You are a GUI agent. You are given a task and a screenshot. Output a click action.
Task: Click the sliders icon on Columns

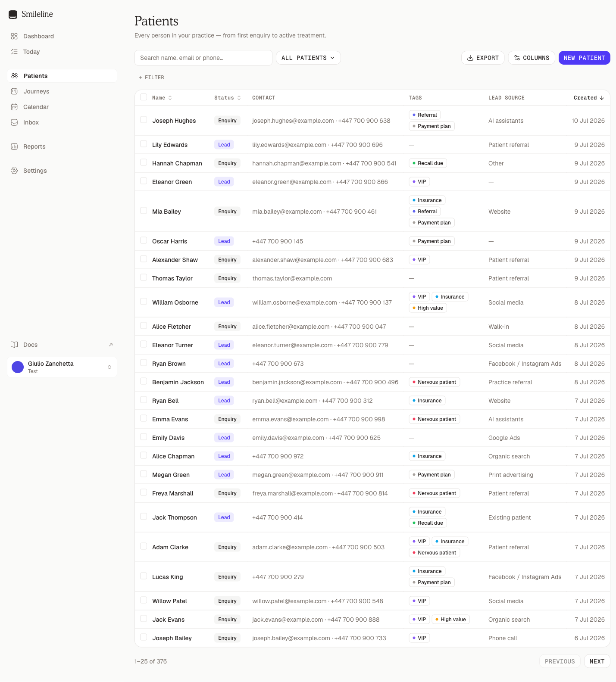tap(517, 58)
